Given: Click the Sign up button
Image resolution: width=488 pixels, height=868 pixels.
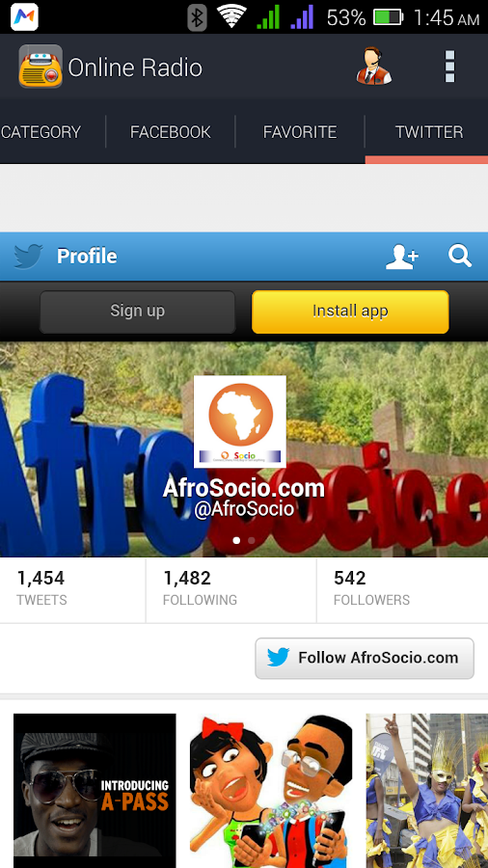Looking at the screenshot, I should [137, 312].
